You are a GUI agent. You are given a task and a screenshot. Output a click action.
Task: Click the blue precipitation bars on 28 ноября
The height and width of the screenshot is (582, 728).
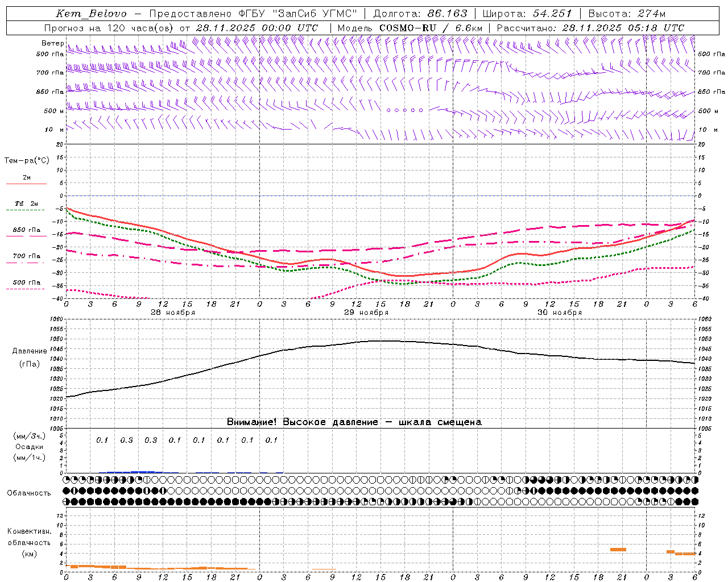point(135,472)
